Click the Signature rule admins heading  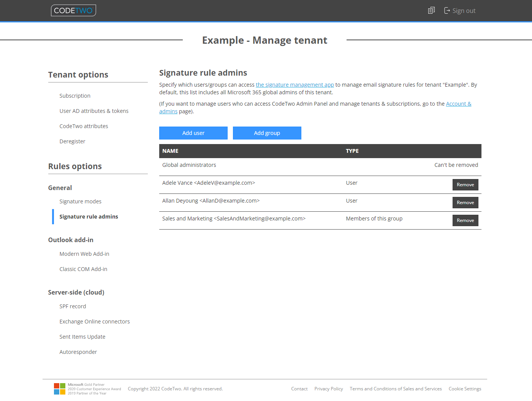click(x=203, y=73)
